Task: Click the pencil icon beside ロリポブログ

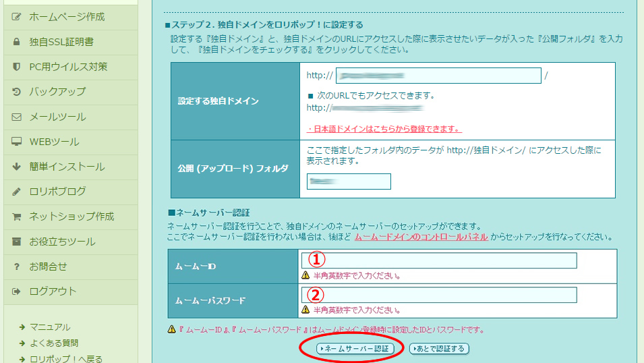Action: click(x=16, y=192)
